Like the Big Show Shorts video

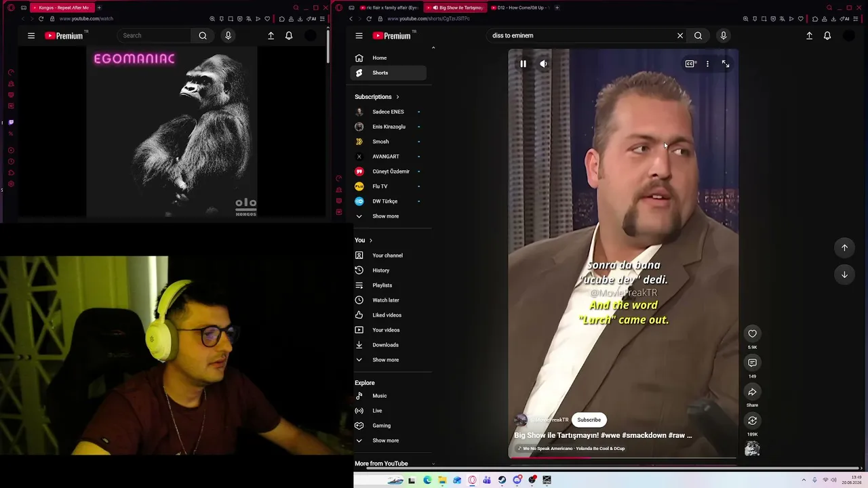[x=752, y=333]
